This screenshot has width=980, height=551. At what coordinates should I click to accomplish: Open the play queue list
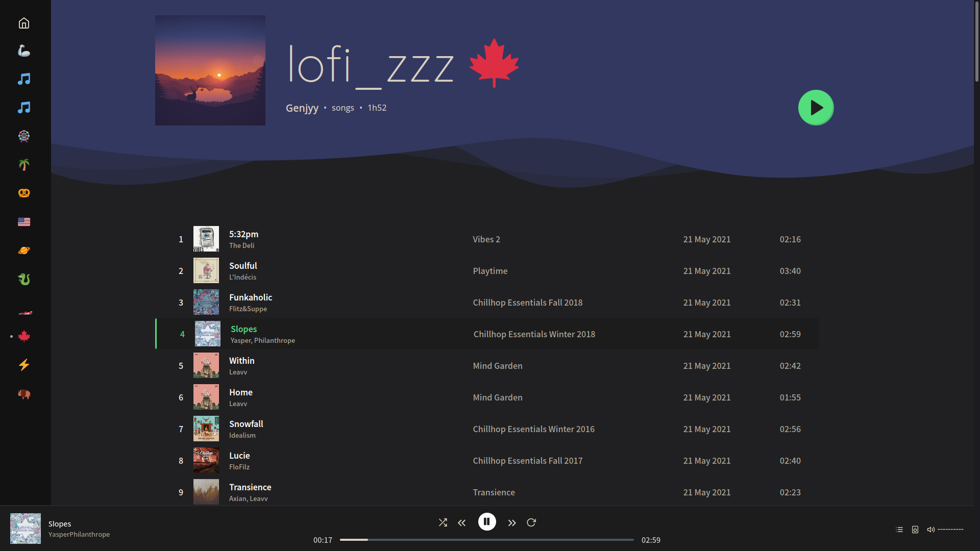(x=899, y=530)
